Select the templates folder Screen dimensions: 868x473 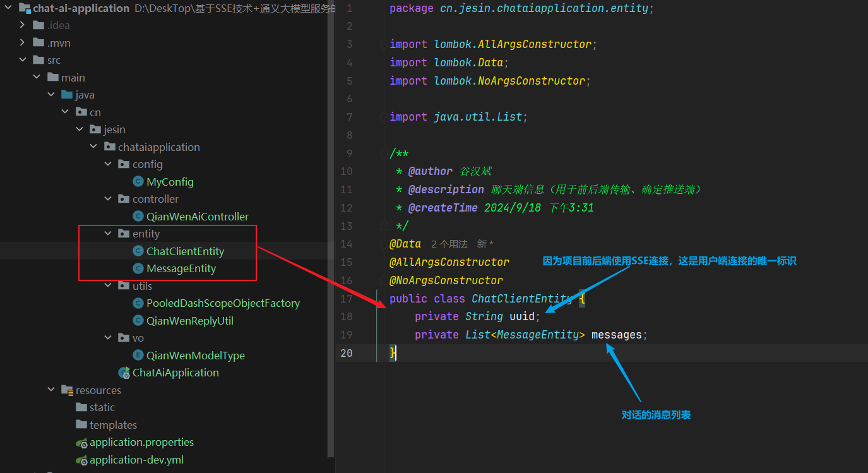(x=113, y=425)
